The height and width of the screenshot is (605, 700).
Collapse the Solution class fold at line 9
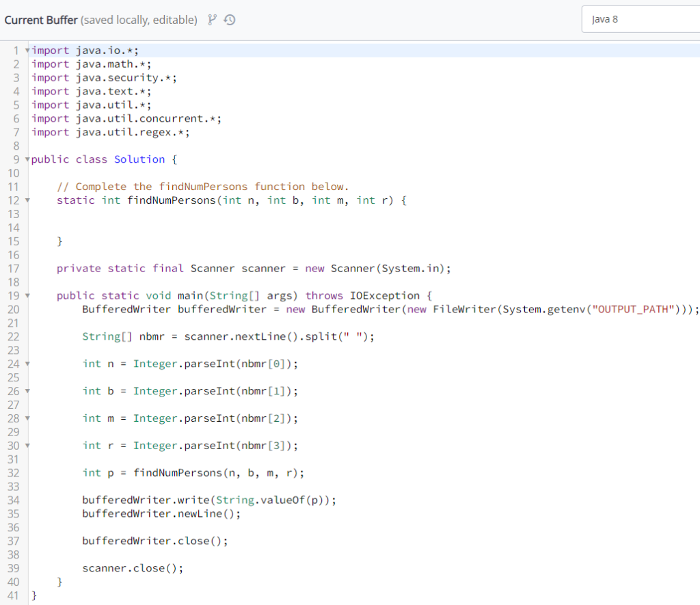[26, 159]
